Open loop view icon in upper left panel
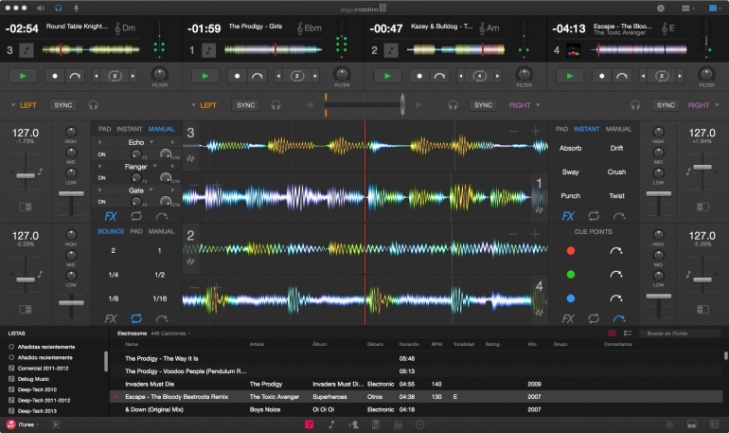Screen dimensions: 729x433 click(x=136, y=216)
